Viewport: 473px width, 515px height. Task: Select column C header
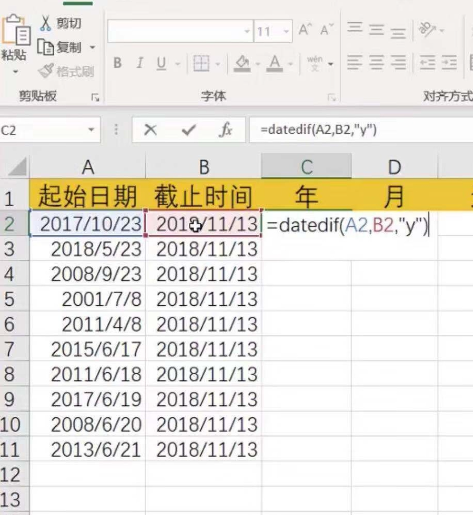pyautogui.click(x=307, y=167)
